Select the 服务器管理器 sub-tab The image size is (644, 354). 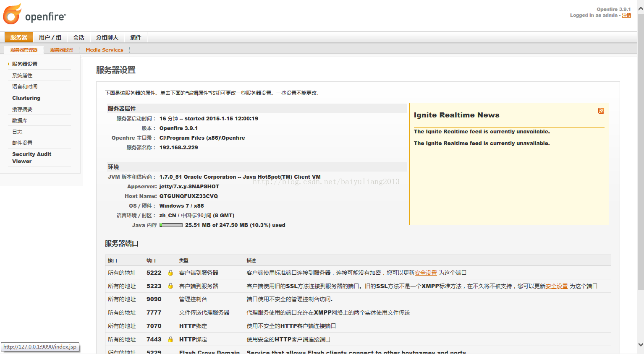[24, 50]
